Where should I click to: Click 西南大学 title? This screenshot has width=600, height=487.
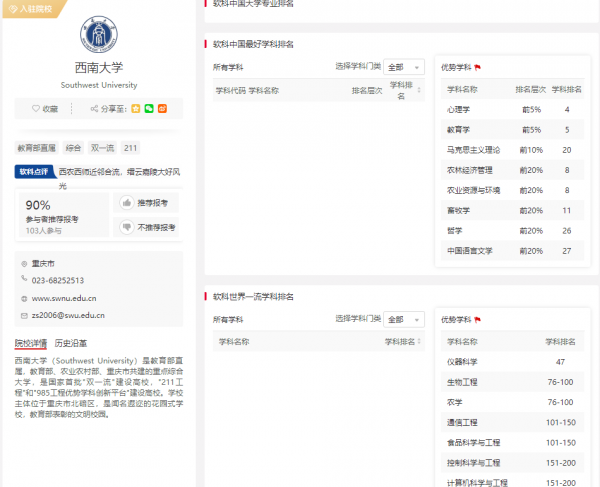tap(99, 68)
